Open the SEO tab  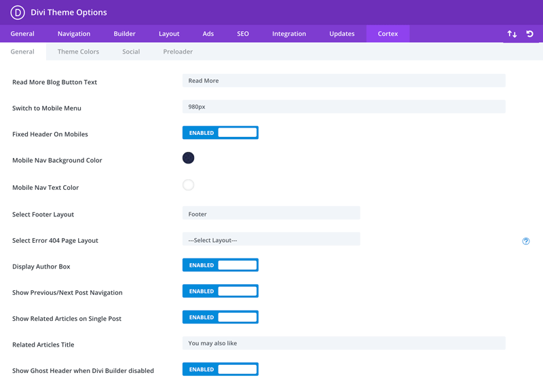(x=243, y=34)
